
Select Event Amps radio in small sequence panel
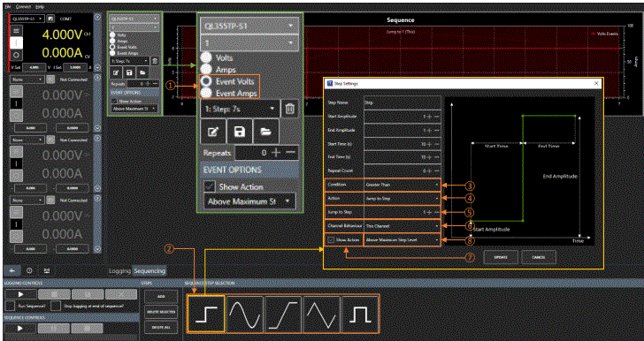[x=112, y=53]
